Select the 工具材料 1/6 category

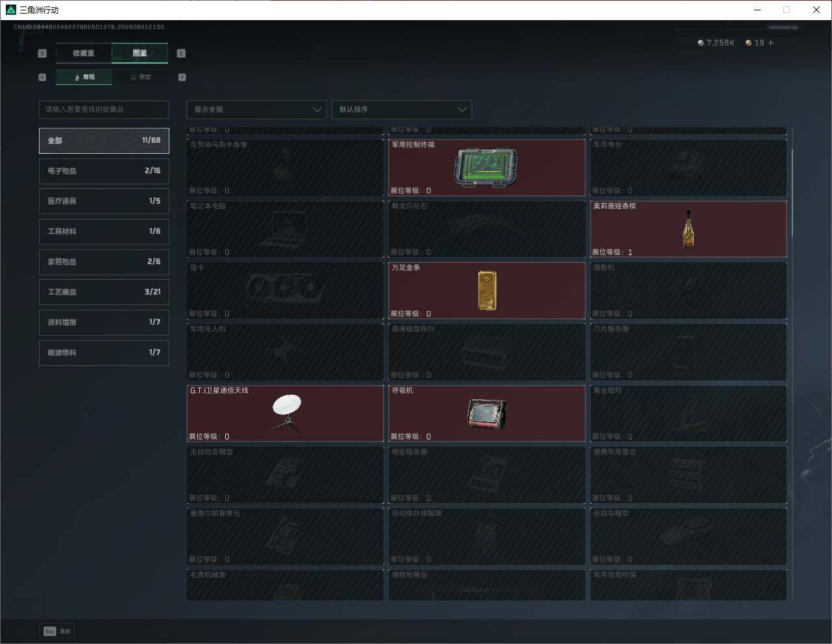104,231
